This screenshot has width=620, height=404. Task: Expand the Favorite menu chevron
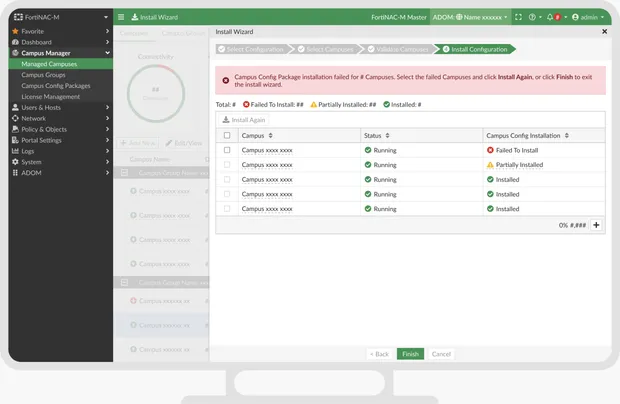[107, 31]
